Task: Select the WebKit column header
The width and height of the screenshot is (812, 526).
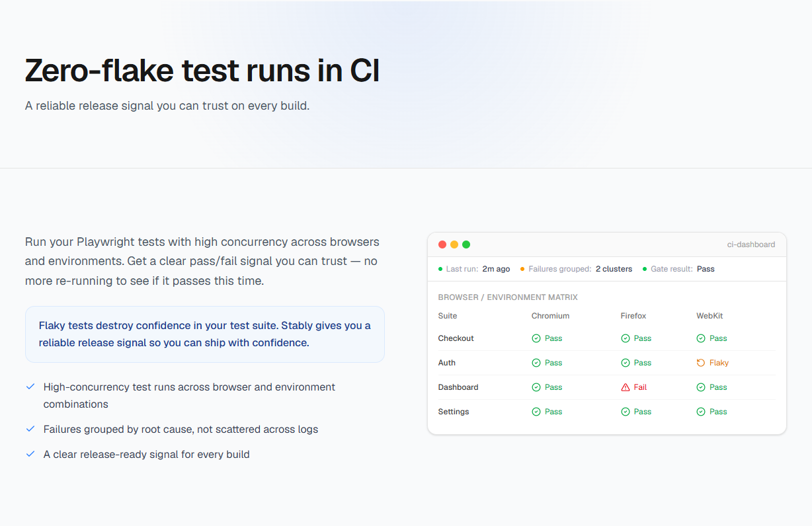Action: pyautogui.click(x=710, y=316)
